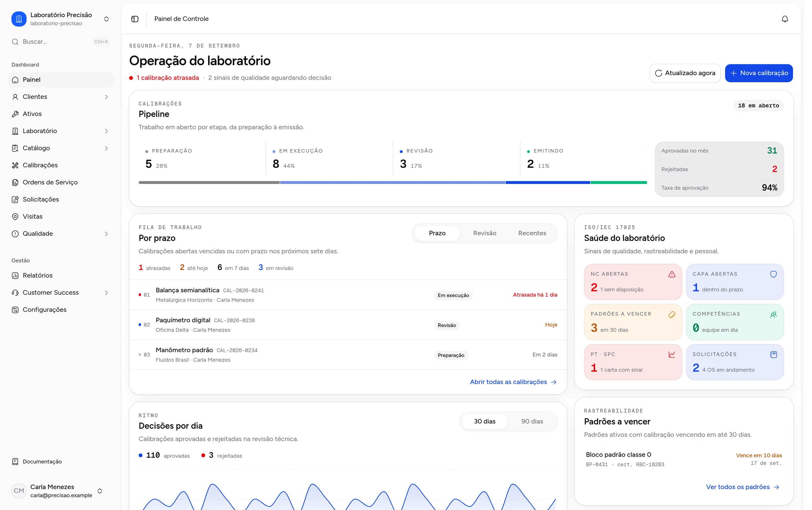Viewport: 812px width, 510px height.
Task: Expand the Customer Success submenu chevron
Action: 106,293
